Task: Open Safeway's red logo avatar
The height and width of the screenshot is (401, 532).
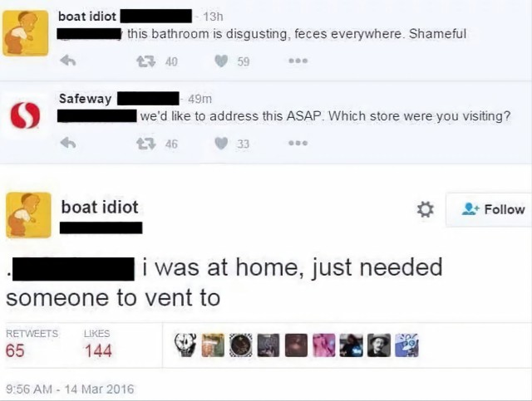Action: pyautogui.click(x=25, y=115)
